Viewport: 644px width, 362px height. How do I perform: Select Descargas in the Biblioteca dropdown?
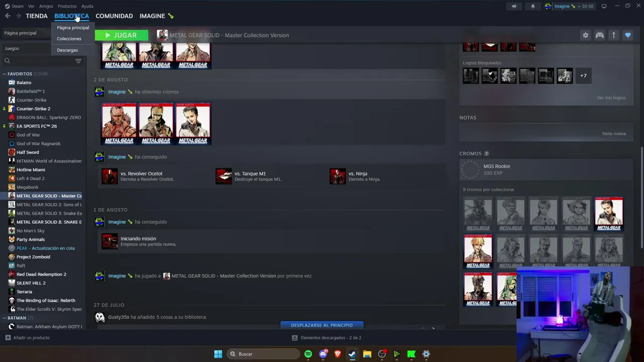click(67, 50)
